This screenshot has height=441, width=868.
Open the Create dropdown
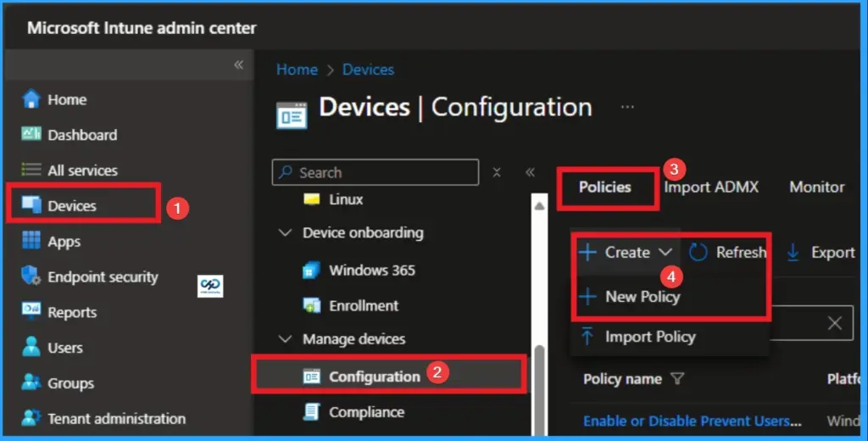pos(626,252)
